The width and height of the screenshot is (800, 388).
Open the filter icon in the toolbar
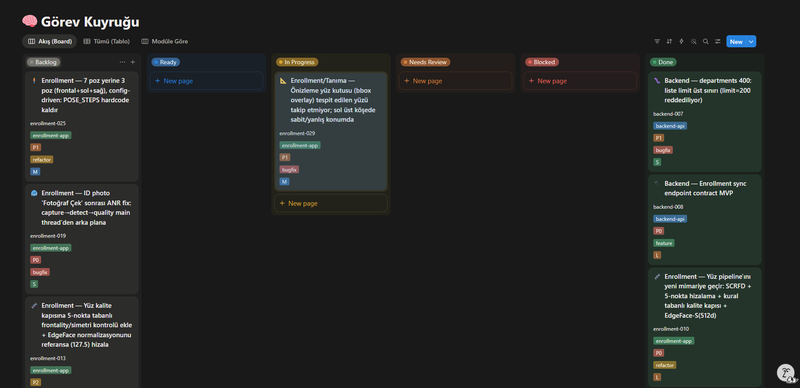(657, 41)
